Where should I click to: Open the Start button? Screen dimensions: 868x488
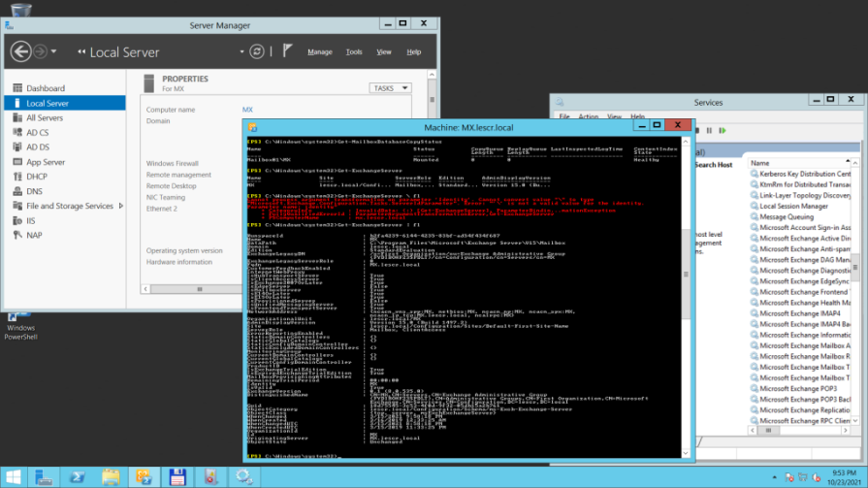(x=13, y=477)
